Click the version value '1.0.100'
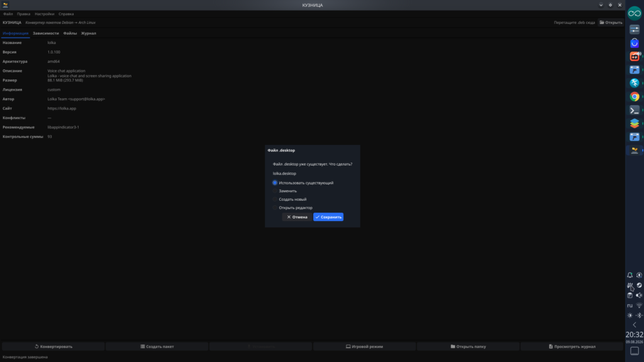 pos(54,52)
